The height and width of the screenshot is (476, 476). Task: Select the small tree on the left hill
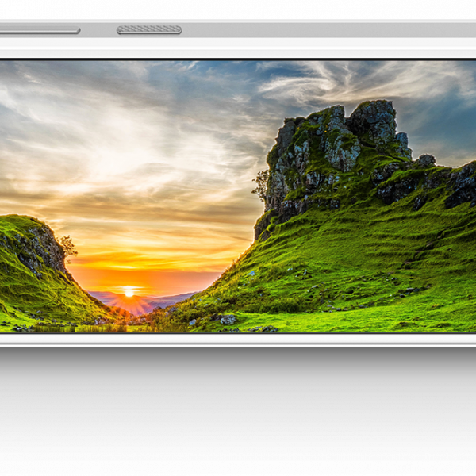coord(68,246)
